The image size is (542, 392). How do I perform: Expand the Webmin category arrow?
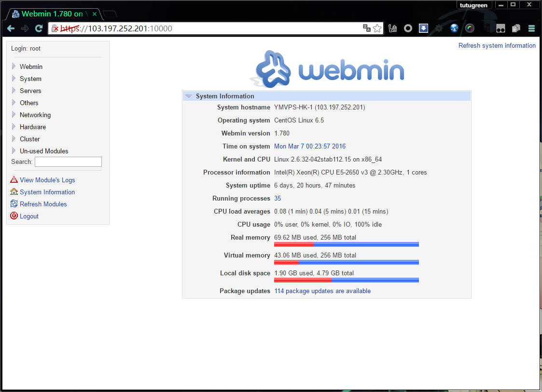coord(14,67)
